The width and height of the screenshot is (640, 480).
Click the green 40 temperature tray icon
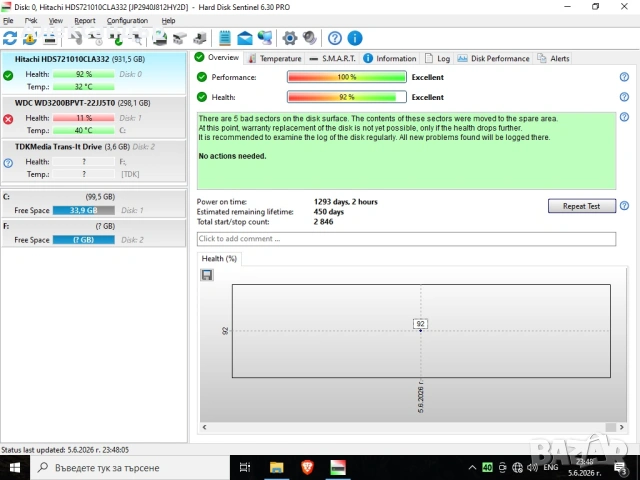tap(487, 467)
